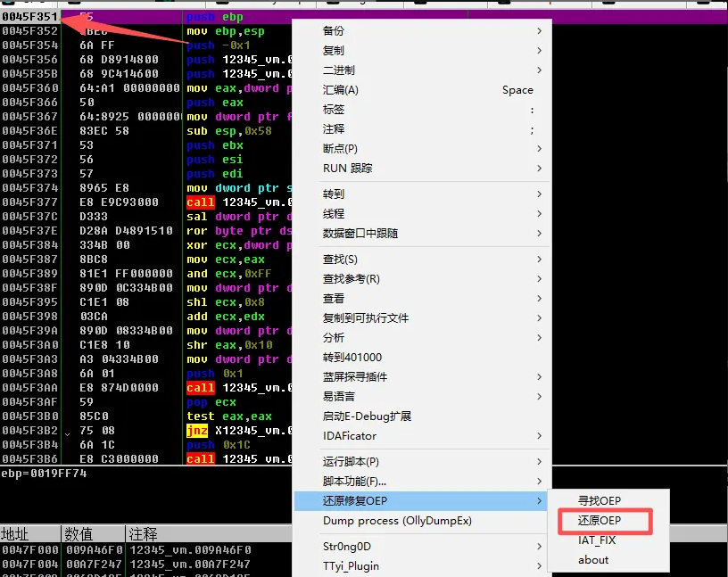This screenshot has width=728, height=577.
Task: Select dump value 00A7F247
Action: pyautogui.click(x=95, y=564)
